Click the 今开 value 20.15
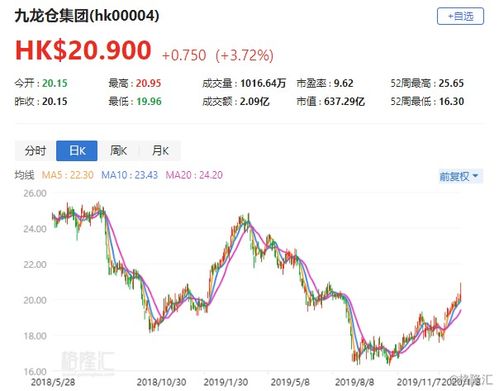The width and height of the screenshot is (499, 391). [55, 83]
